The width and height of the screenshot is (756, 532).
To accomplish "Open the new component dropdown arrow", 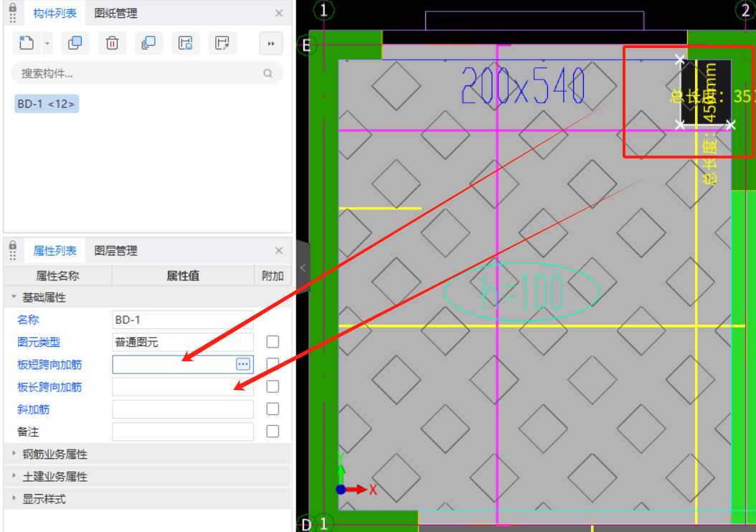I will click(x=47, y=43).
